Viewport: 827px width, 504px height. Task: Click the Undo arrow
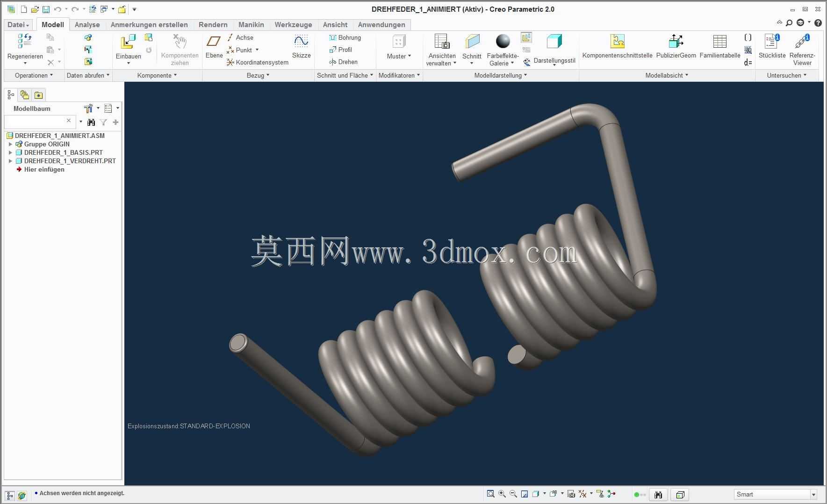(x=58, y=9)
